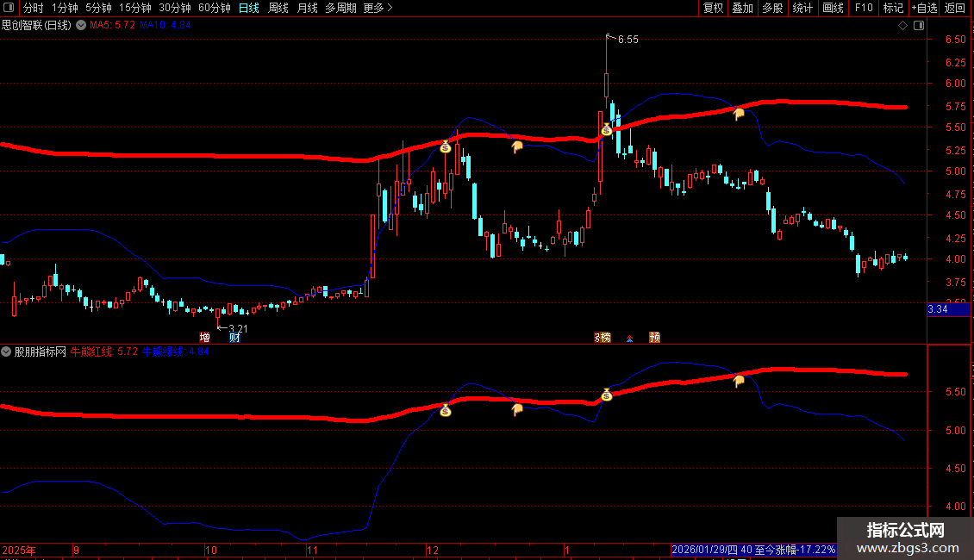Click the late-January hand-pointer signal on main chart
974x560 pixels.
pos(739,114)
